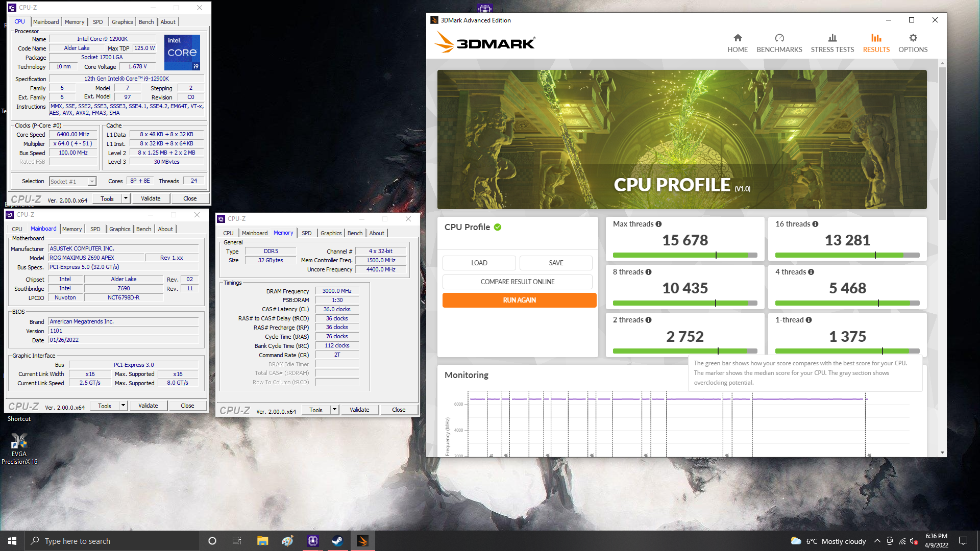The height and width of the screenshot is (551, 980).
Task: Click the Type here to search box
Action: (x=112, y=541)
